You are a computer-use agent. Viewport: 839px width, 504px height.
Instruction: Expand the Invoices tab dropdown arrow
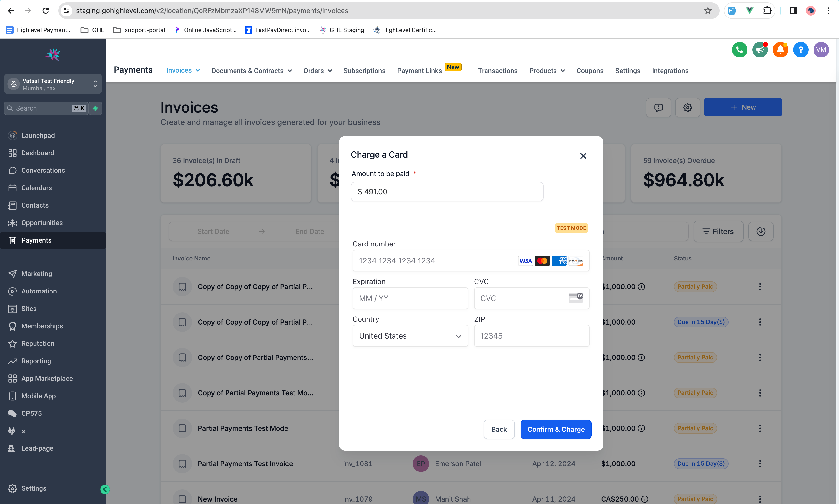(x=198, y=70)
